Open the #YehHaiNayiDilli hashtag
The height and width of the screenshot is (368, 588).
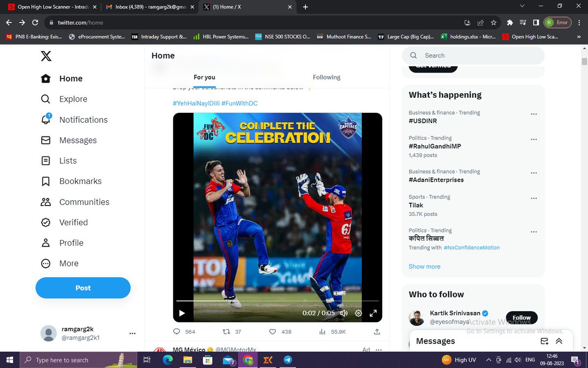tap(196, 103)
